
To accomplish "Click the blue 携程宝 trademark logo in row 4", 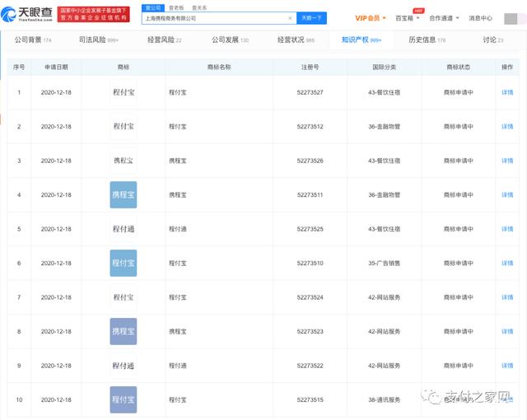I will pos(124,195).
